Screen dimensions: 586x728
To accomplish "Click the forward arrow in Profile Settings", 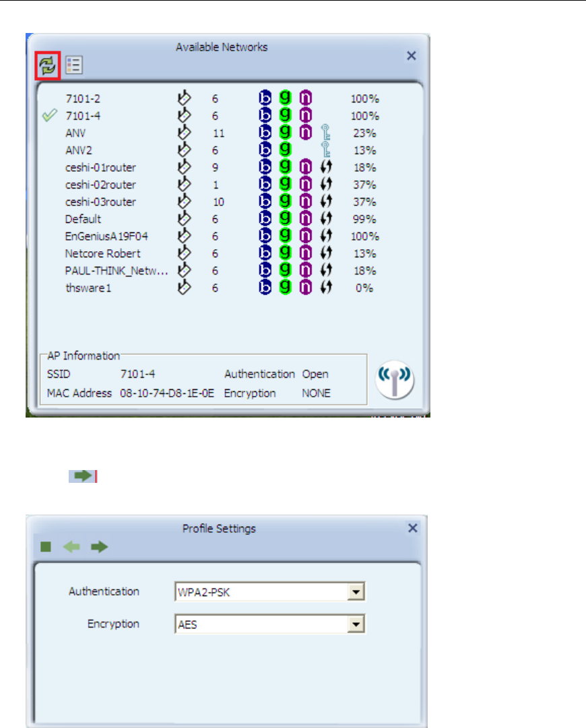I will click(99, 547).
